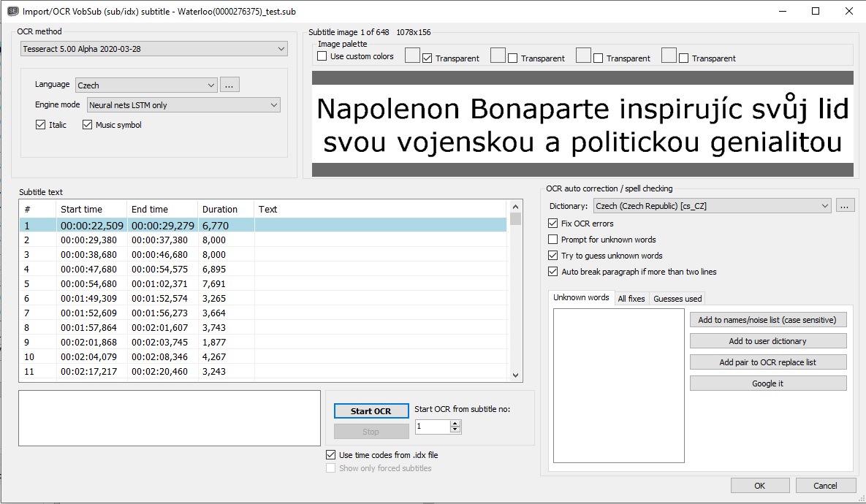
Task: Select subtitle row starting 00:02:04,079
Action: pyautogui.click(x=263, y=356)
